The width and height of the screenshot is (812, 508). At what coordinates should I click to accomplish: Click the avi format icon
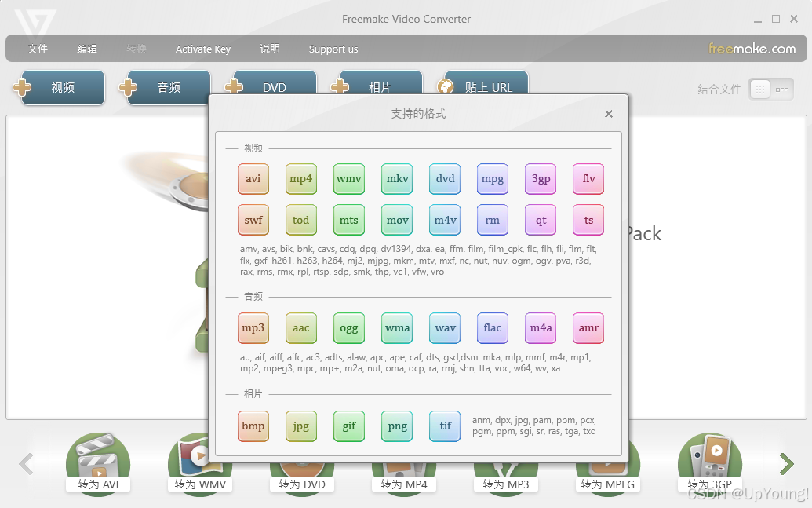[253, 179]
